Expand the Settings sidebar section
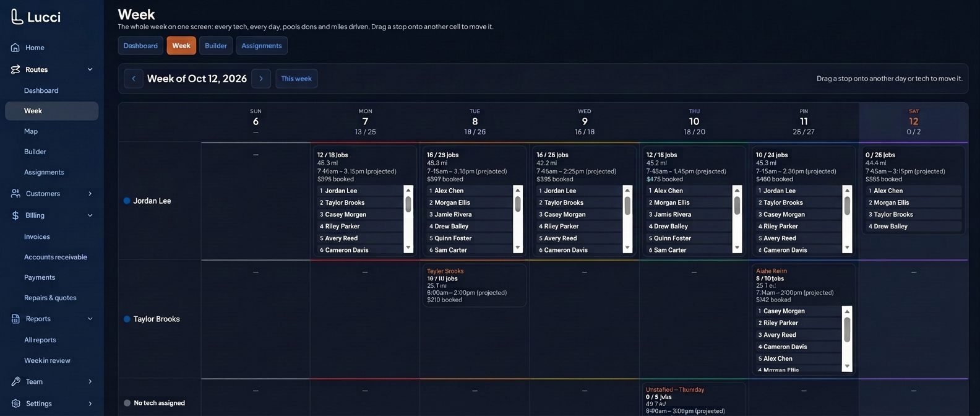 tap(90, 404)
